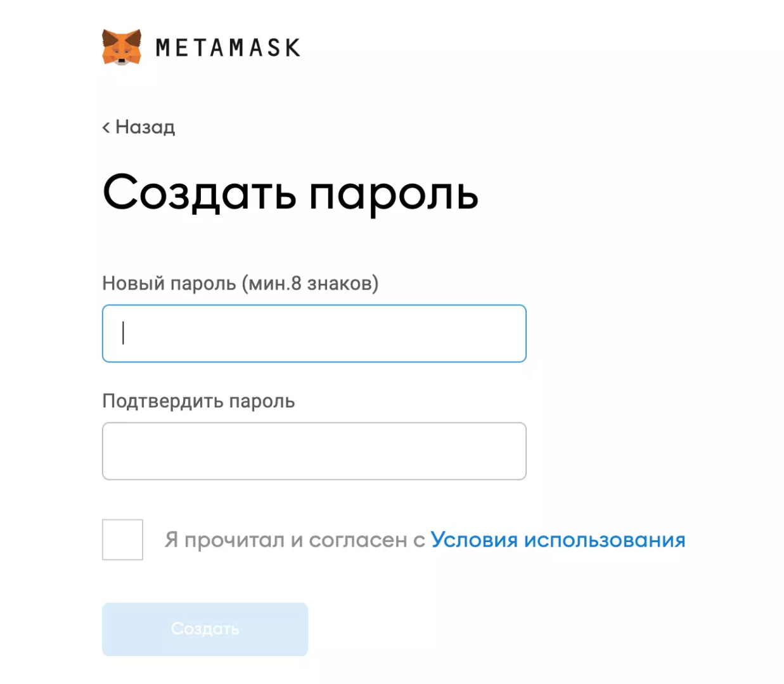This screenshot has width=784, height=684.
Task: Open the Условия использования link
Action: click(558, 540)
